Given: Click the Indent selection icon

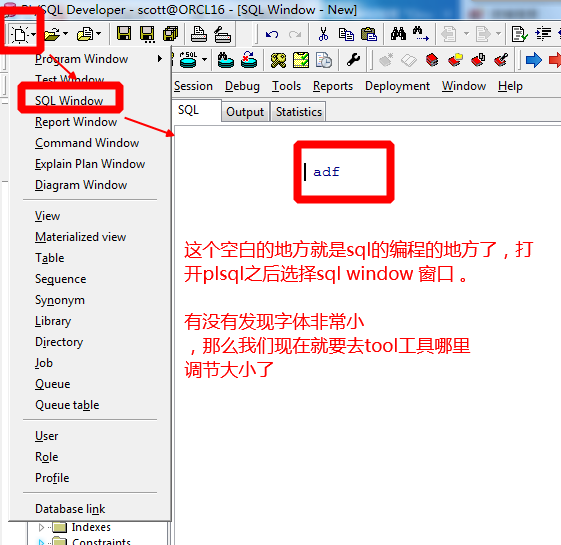Looking at the screenshot, I should [543, 34].
